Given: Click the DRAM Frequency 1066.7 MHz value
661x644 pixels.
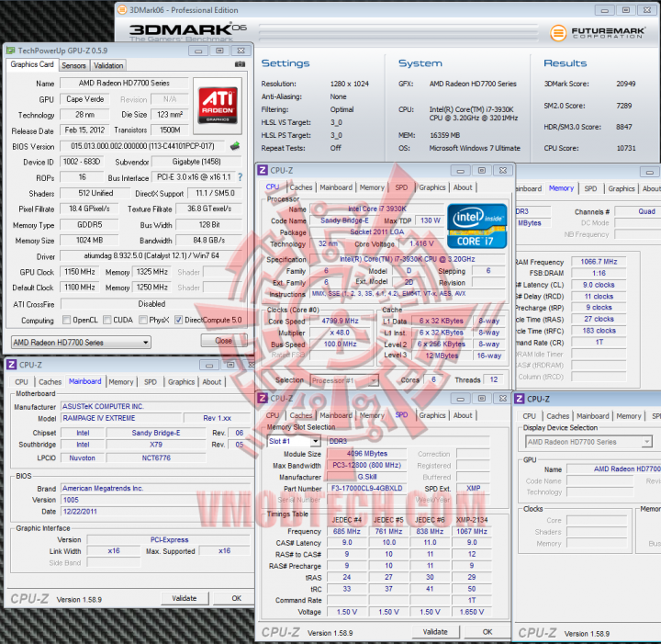Looking at the screenshot, I should (599, 262).
